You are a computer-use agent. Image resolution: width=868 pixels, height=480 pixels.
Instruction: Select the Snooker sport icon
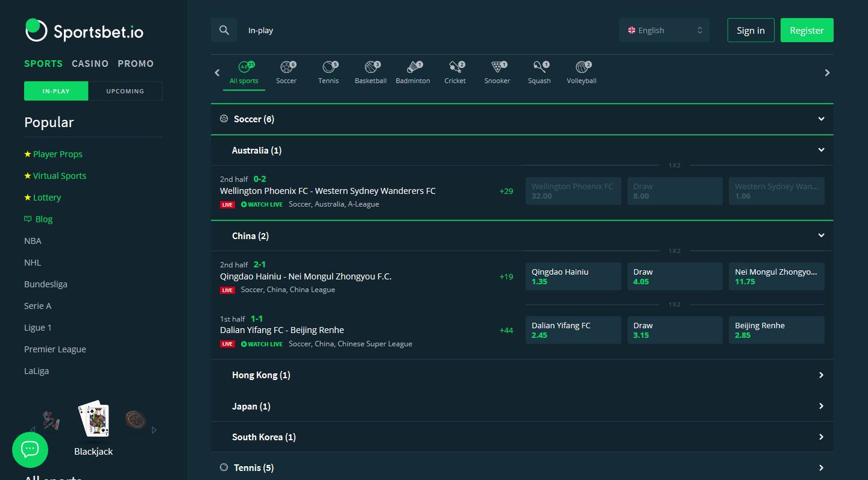coord(497,72)
